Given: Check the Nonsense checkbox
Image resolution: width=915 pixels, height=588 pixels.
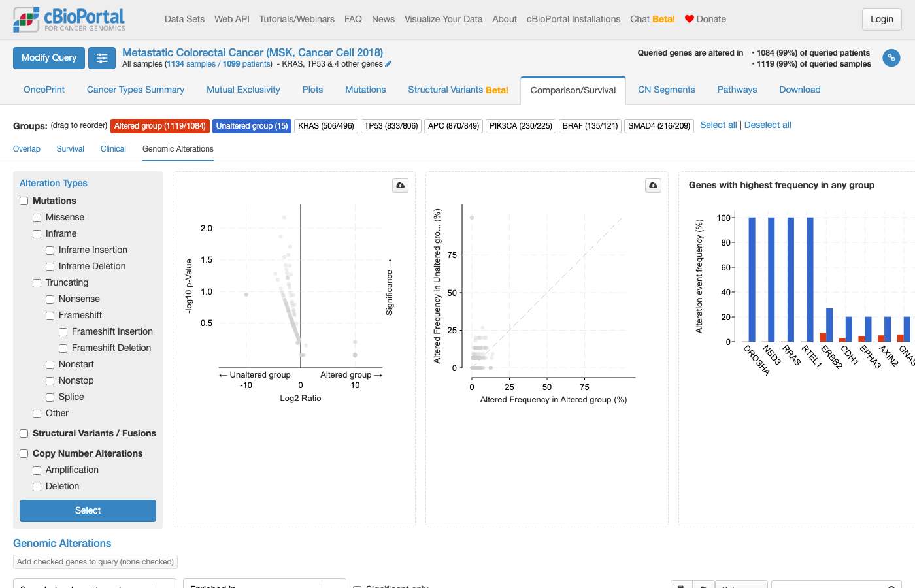Looking at the screenshot, I should point(50,299).
